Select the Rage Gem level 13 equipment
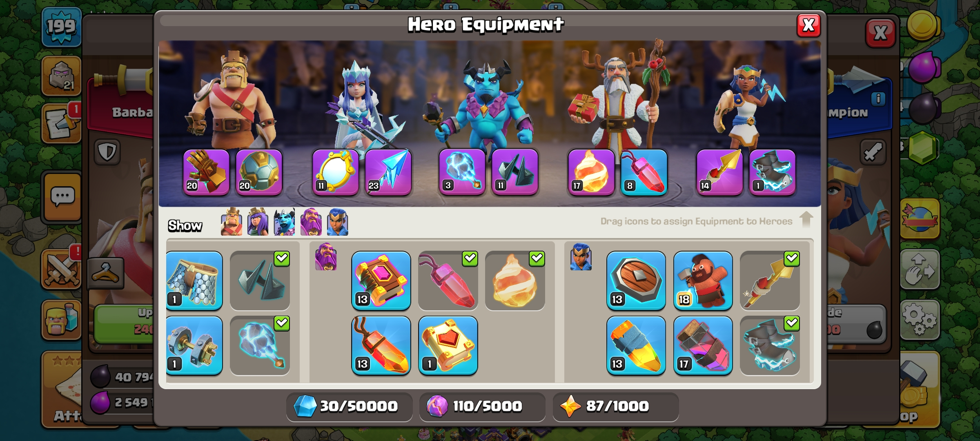The image size is (980, 441). 381,345
